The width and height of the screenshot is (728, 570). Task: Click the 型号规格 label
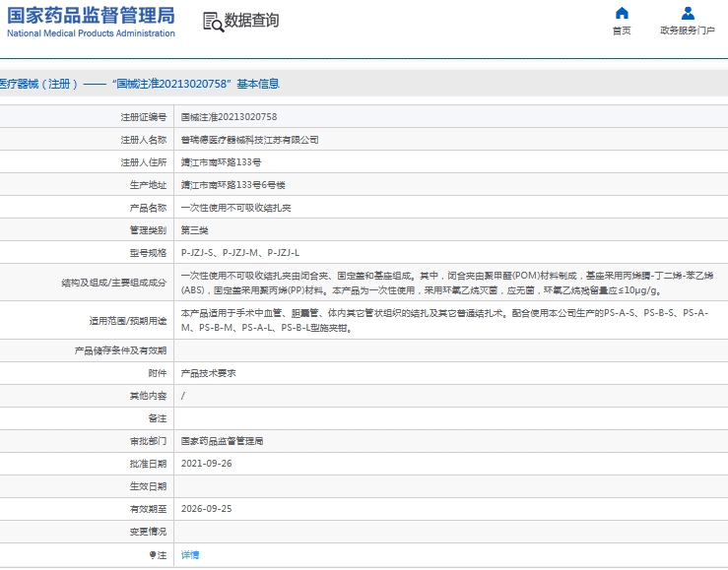(148, 253)
